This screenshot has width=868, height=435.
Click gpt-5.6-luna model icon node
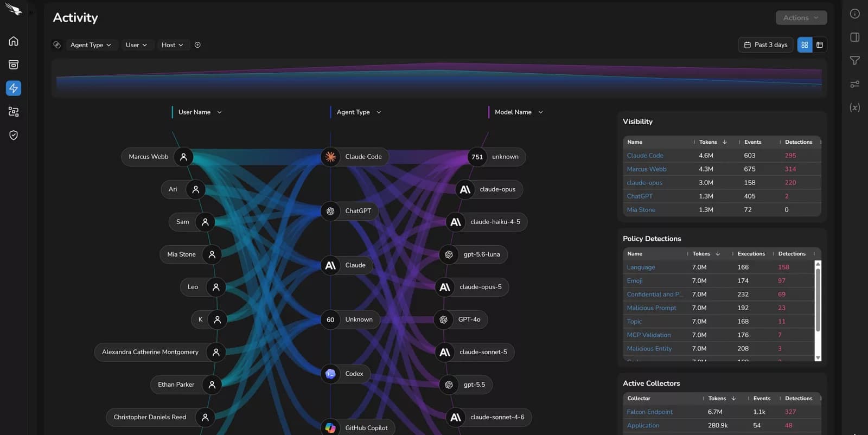449,254
